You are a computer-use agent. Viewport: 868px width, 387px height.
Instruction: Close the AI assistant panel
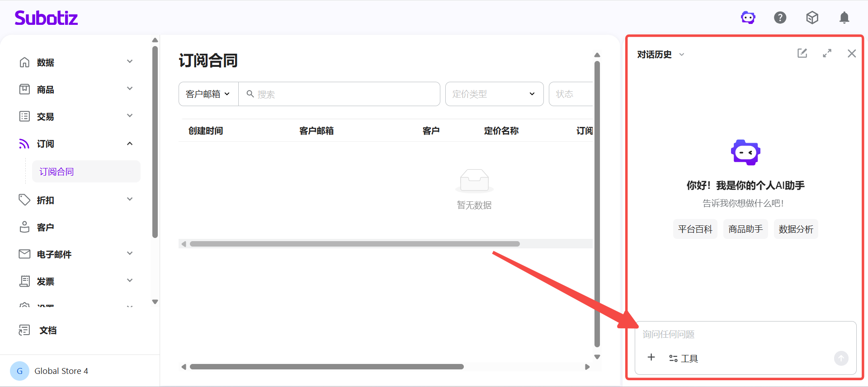coord(852,53)
